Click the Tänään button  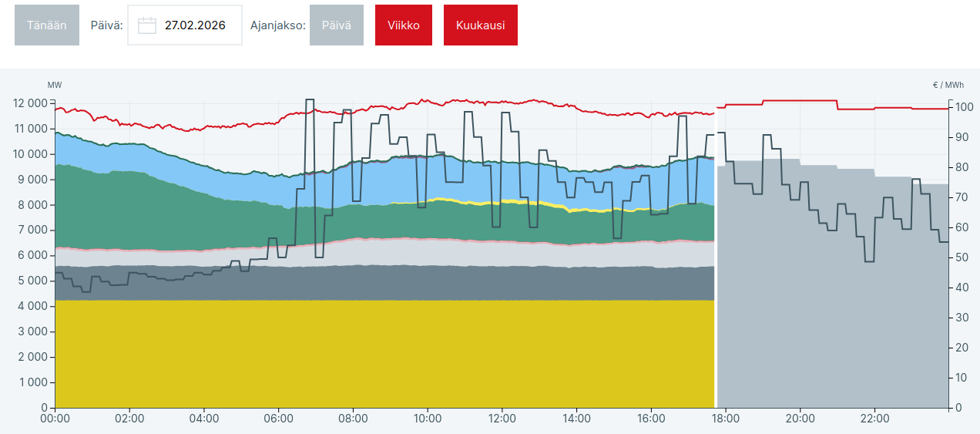47,25
